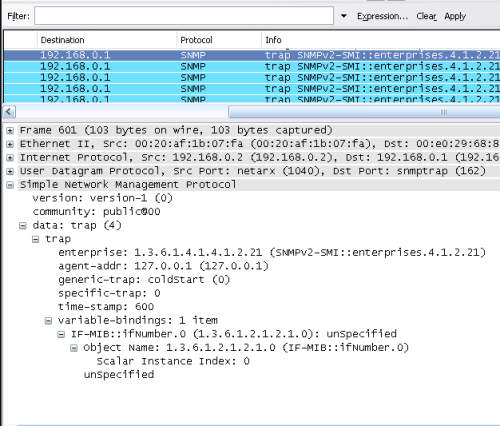The height and width of the screenshot is (426, 500).
Task: Select the agent-addr: 127.0.0.1 line
Action: tap(163, 266)
